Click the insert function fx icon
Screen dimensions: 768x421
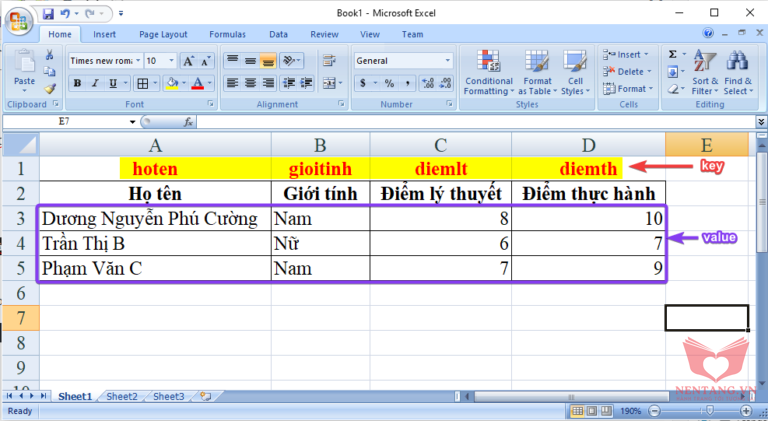[x=187, y=121]
